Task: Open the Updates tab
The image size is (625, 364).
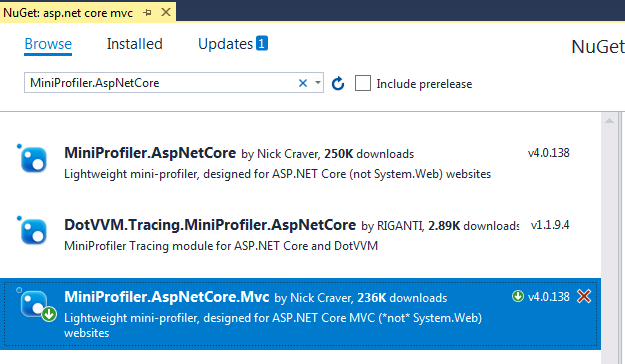Action: tap(226, 44)
